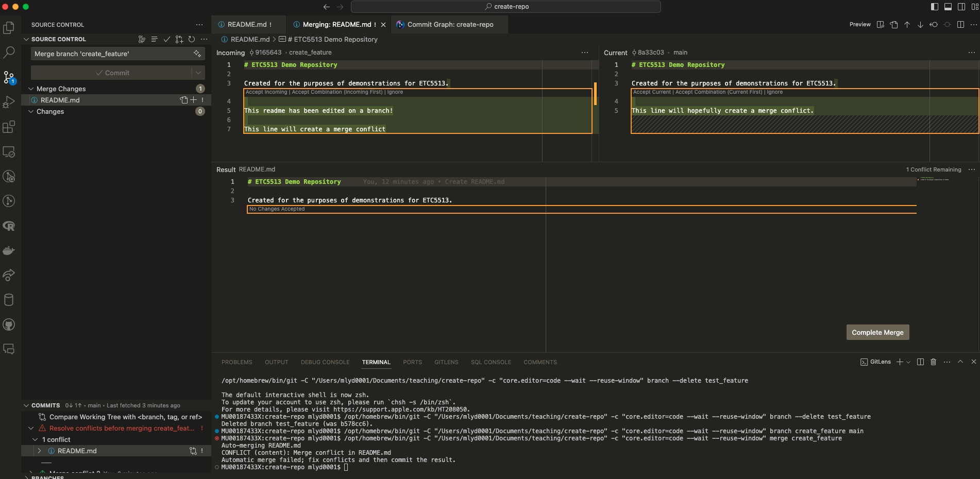Viewport: 980px width, 479px height.
Task: Click the commit message input field
Action: [111, 54]
